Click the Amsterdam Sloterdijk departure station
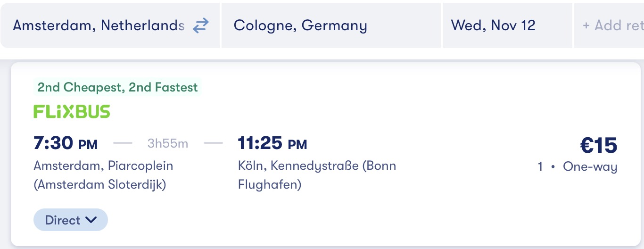Image resolution: width=644 pixels, height=249 pixels. pyautogui.click(x=103, y=175)
